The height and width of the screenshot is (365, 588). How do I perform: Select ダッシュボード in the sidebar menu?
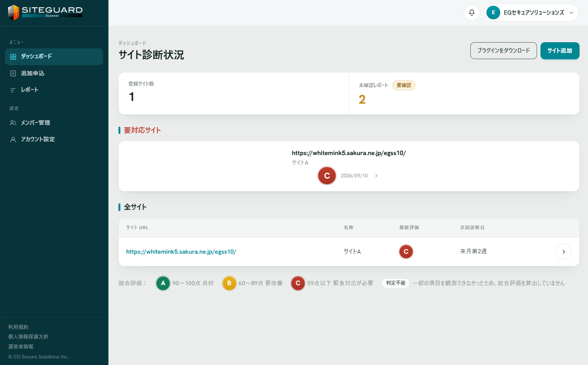(x=54, y=57)
